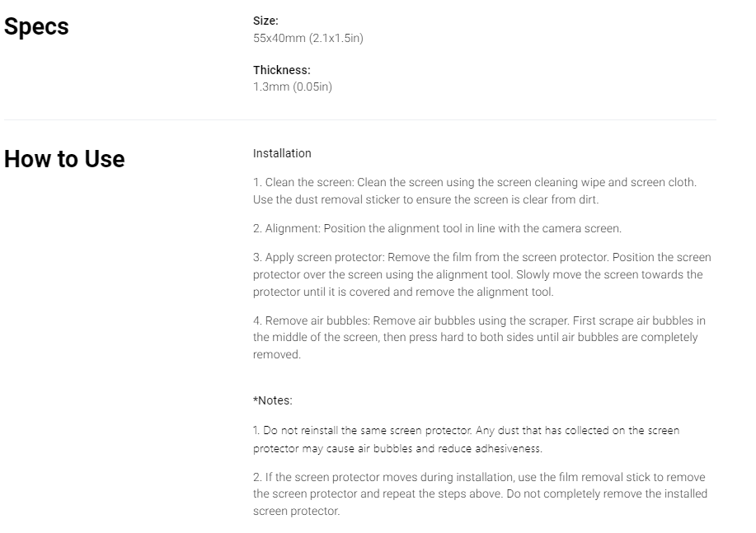Select the 1.3mm thickness value text
Viewport: 756px width, 533px height.
(x=292, y=86)
